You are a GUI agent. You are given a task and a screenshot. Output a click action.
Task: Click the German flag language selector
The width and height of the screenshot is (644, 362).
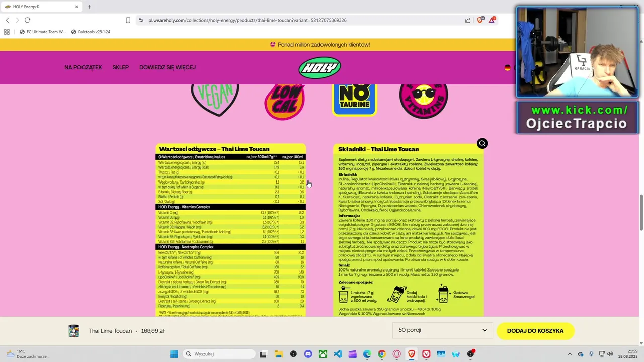[x=507, y=67]
